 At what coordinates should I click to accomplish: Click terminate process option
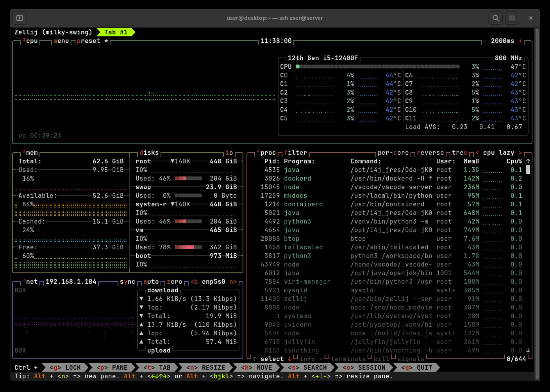pos(348,359)
